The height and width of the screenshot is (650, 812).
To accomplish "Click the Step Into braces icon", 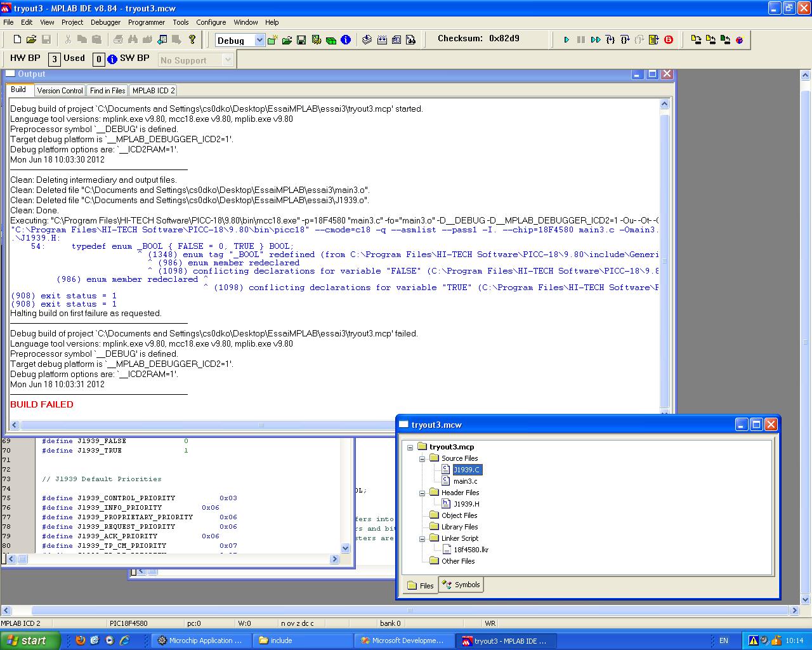I will (610, 39).
